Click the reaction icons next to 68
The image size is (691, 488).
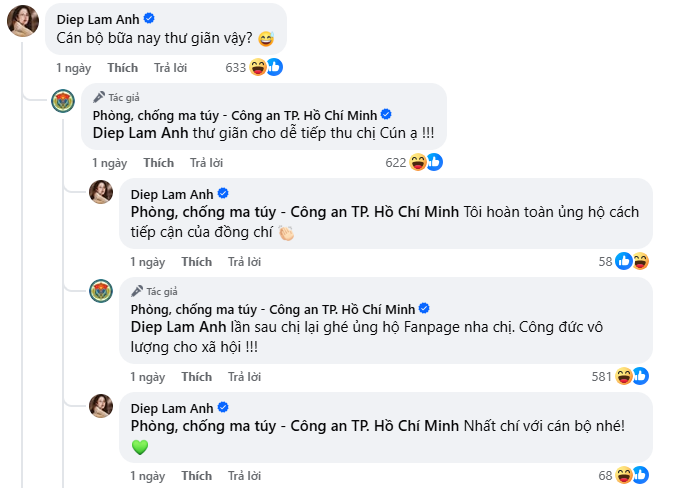(631, 474)
